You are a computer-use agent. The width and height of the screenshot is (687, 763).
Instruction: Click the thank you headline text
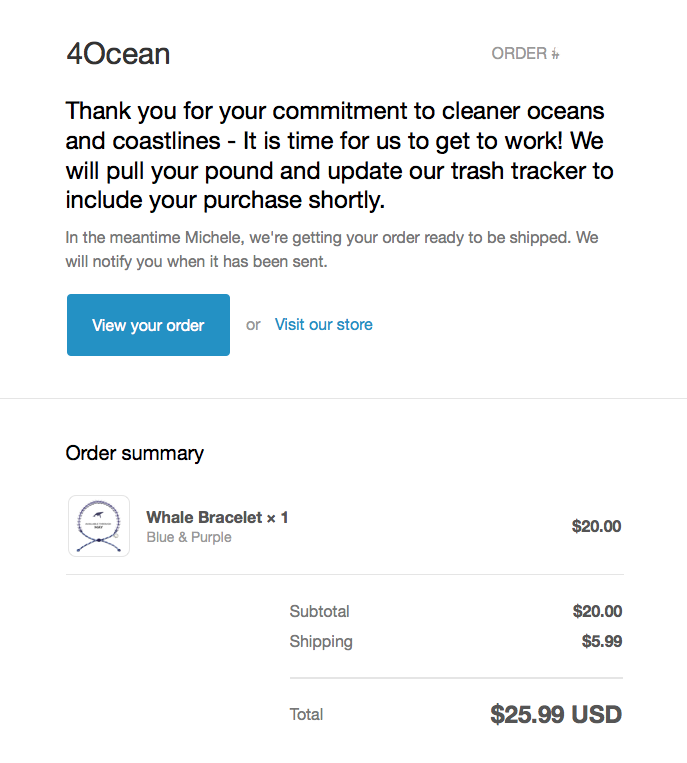click(x=340, y=155)
